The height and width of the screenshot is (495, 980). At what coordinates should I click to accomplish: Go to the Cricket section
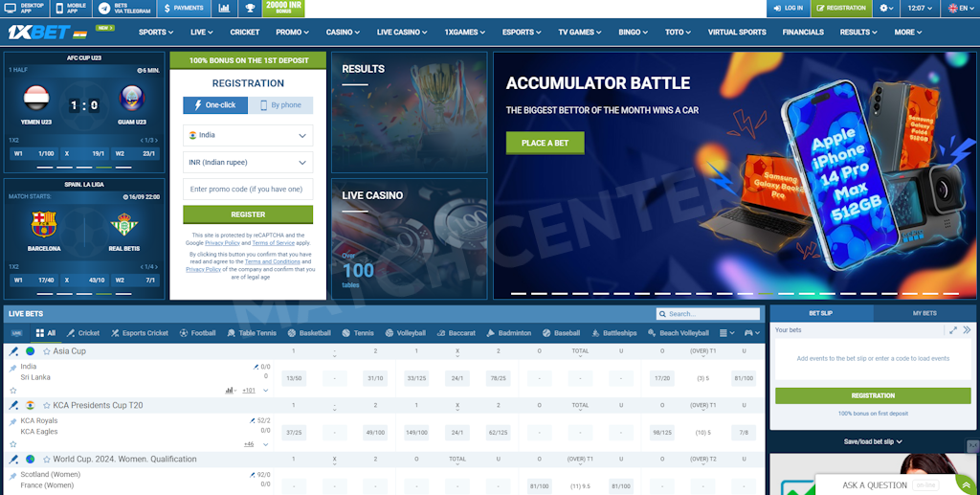click(x=244, y=32)
